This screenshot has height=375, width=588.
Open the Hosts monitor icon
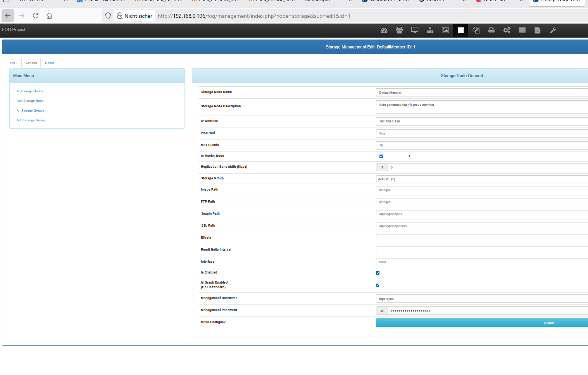(415, 30)
